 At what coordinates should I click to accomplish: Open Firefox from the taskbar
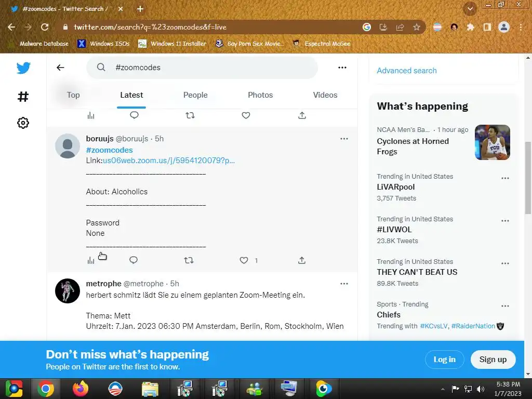81,389
